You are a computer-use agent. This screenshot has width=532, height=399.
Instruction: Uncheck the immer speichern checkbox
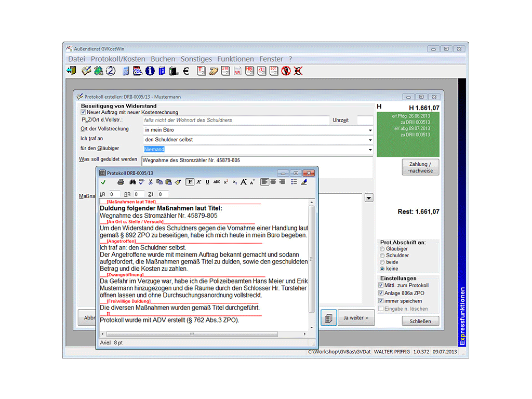[381, 301]
